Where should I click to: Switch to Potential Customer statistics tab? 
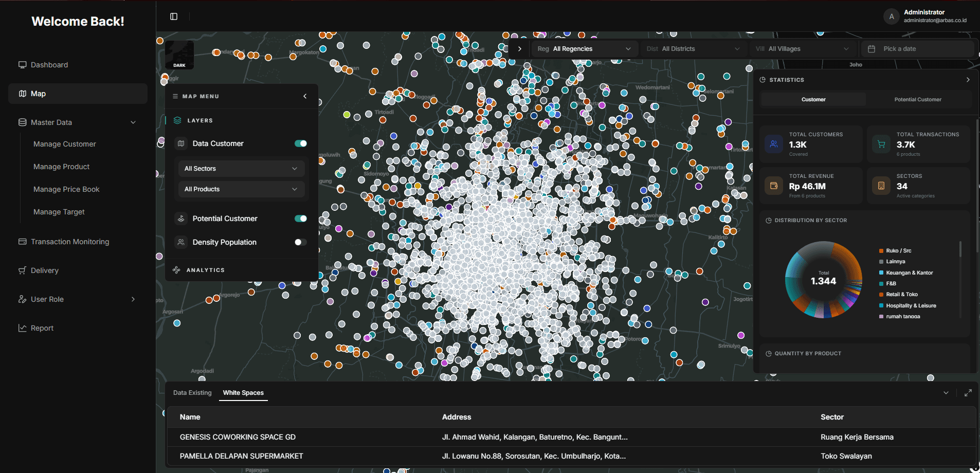(918, 100)
